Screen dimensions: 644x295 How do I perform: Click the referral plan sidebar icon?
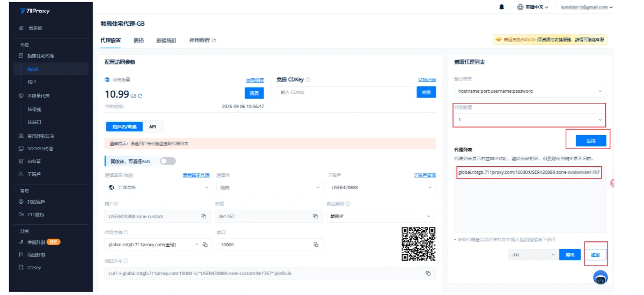[21, 242]
